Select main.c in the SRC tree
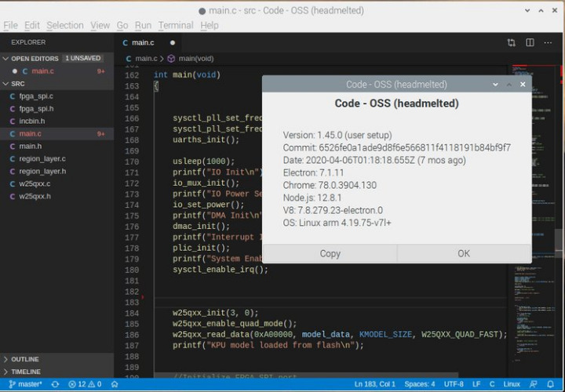The image size is (565, 392). click(x=57, y=133)
